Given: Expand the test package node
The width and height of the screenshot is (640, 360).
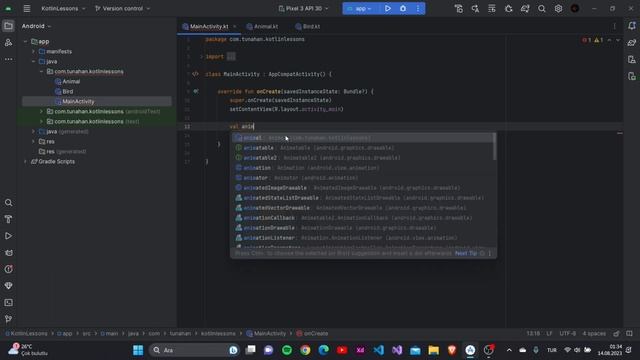Looking at the screenshot, I should (41, 122).
